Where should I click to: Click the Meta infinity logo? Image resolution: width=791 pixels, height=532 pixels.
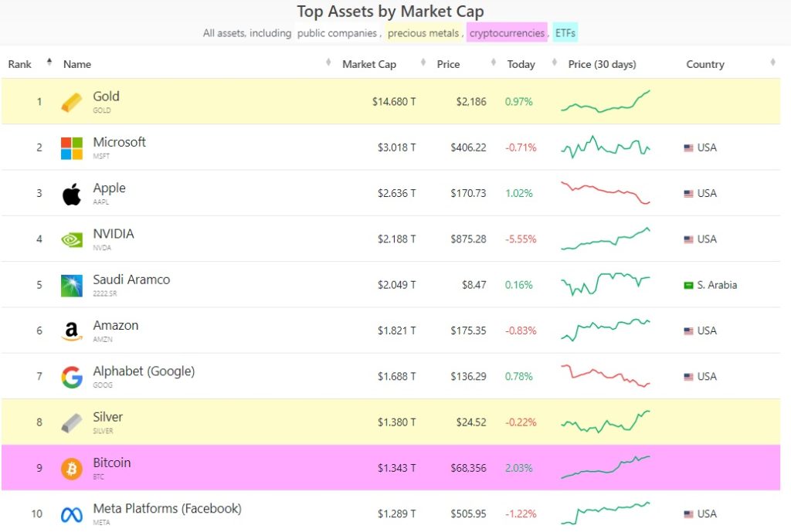pos(71,513)
